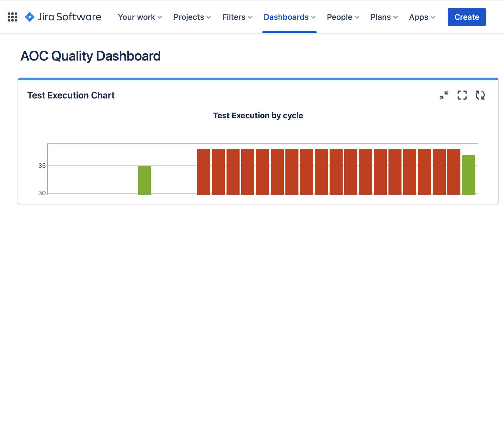Open the Dashboards menu
Viewport: 504px width, 434px height.
289,17
